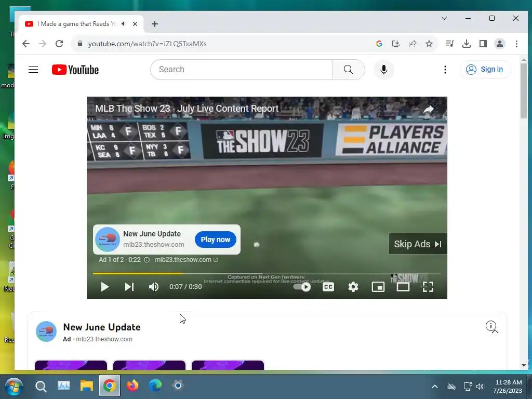Image resolution: width=532 pixels, height=399 pixels.
Task: Share the video using arrow icon
Action: point(429,109)
